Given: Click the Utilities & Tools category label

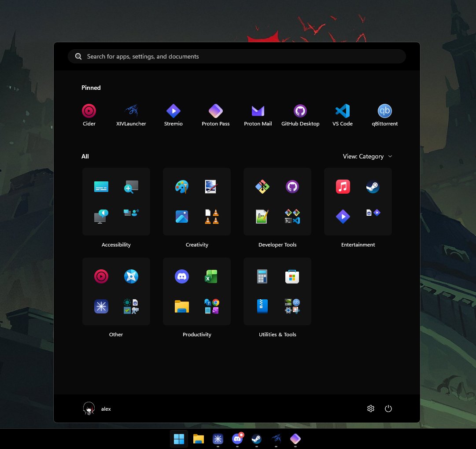Looking at the screenshot, I should (277, 334).
